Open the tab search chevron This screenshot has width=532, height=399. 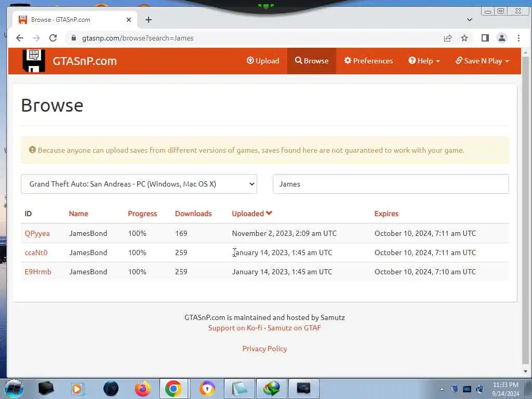[469, 20]
